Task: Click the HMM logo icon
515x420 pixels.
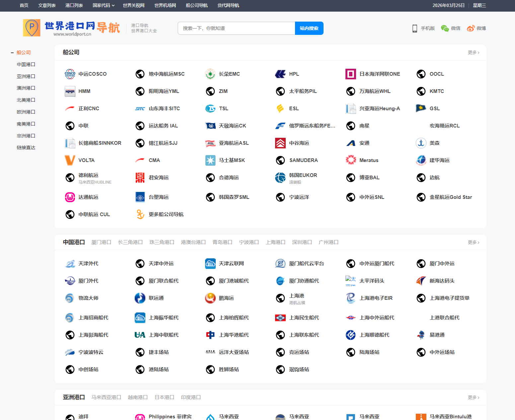Action: click(x=70, y=91)
